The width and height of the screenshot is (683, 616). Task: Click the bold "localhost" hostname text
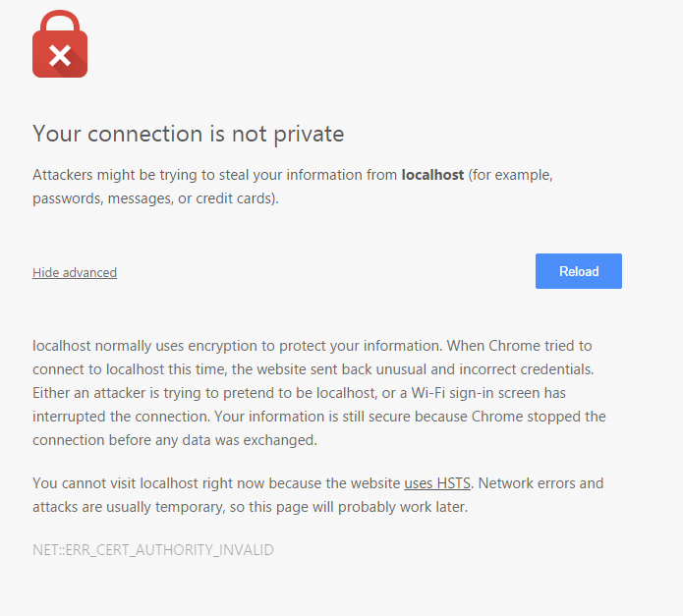[432, 176]
